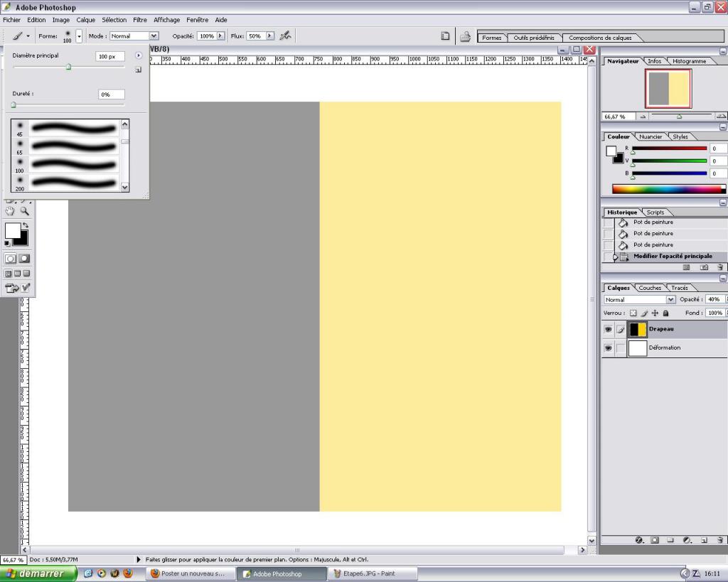The width and height of the screenshot is (728, 582).
Task: Choose full screen with menu bar mode
Action: [17, 274]
